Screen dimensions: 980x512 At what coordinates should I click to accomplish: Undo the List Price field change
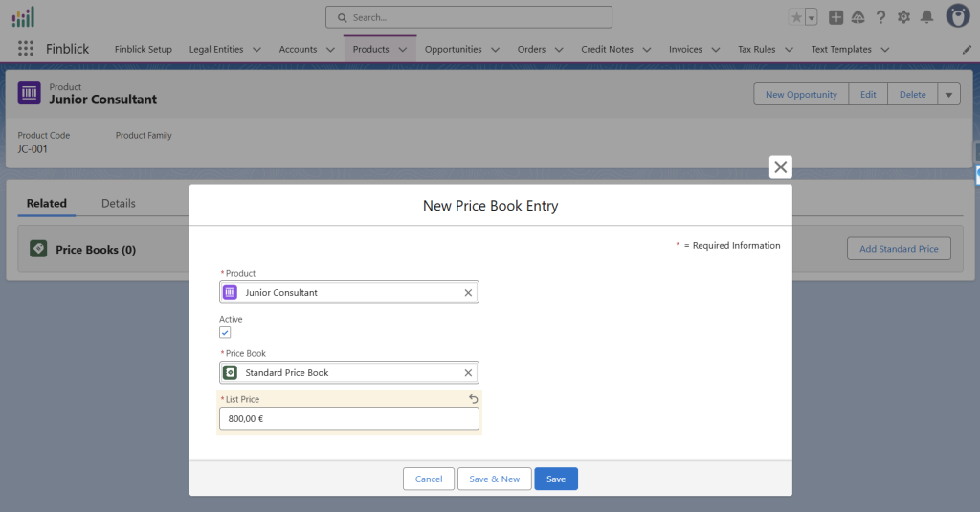click(x=473, y=399)
